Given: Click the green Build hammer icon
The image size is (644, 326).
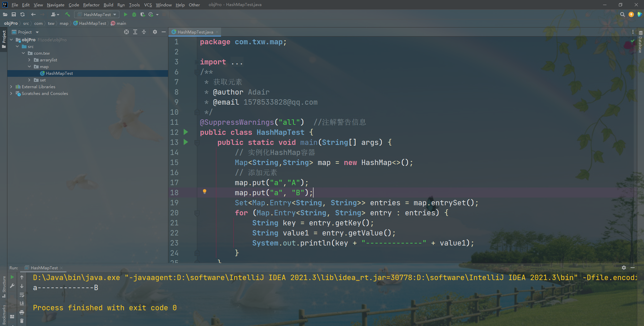Looking at the screenshot, I should [67, 14].
